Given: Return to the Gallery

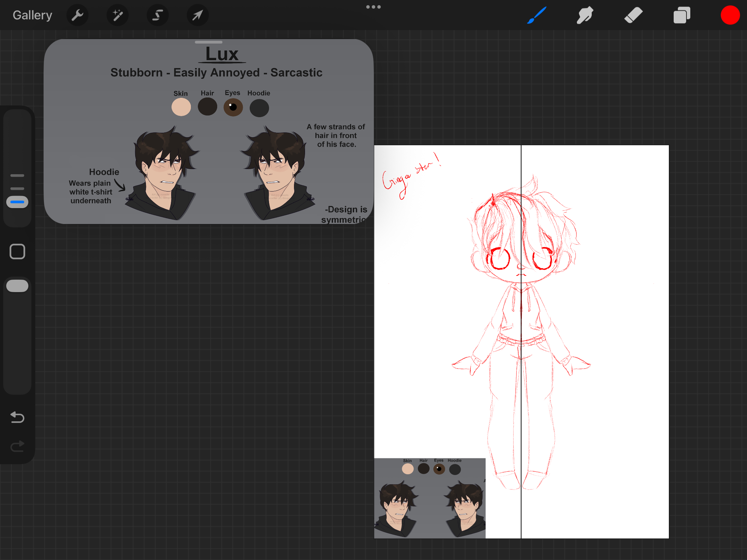Looking at the screenshot, I should tap(33, 15).
